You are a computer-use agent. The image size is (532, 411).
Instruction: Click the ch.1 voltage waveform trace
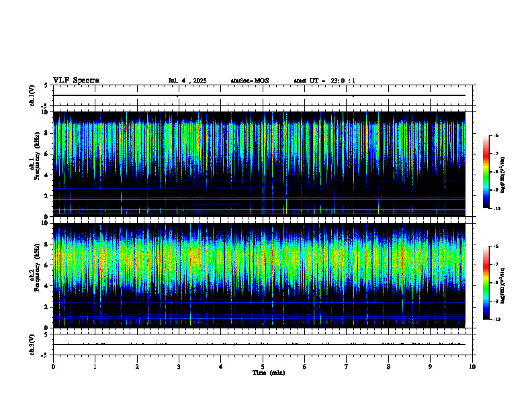(x=259, y=95)
